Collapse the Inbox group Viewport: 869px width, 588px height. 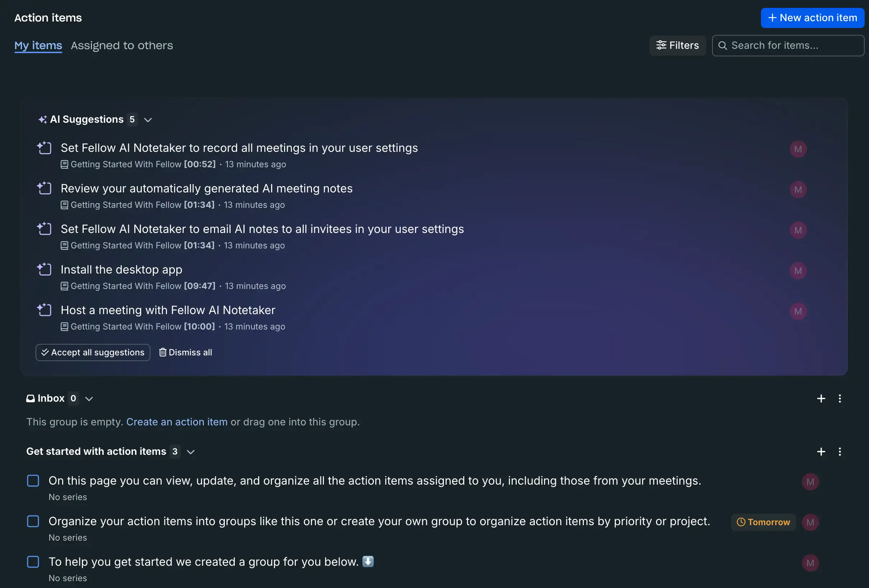pyautogui.click(x=89, y=399)
